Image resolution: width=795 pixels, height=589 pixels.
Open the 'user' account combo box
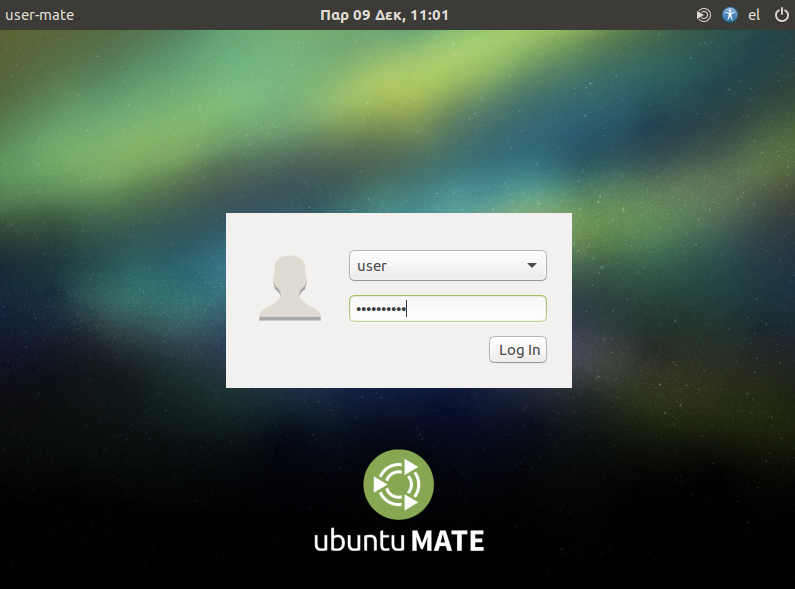pos(435,266)
